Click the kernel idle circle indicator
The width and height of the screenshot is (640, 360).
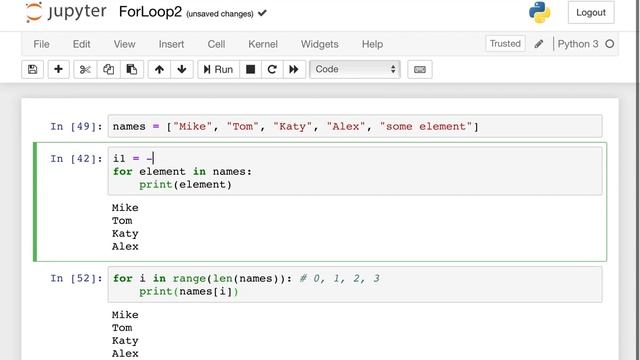point(610,44)
